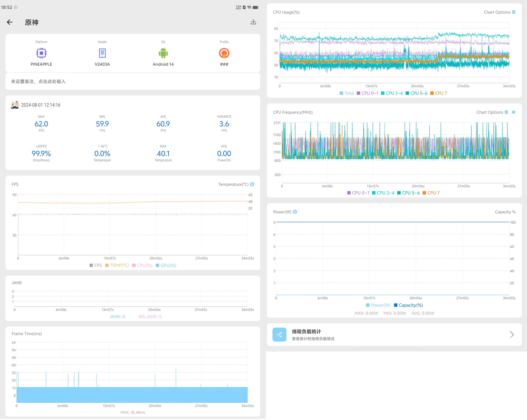Toggle CPU 5~6 in CPU Frequency legend

pos(408,193)
